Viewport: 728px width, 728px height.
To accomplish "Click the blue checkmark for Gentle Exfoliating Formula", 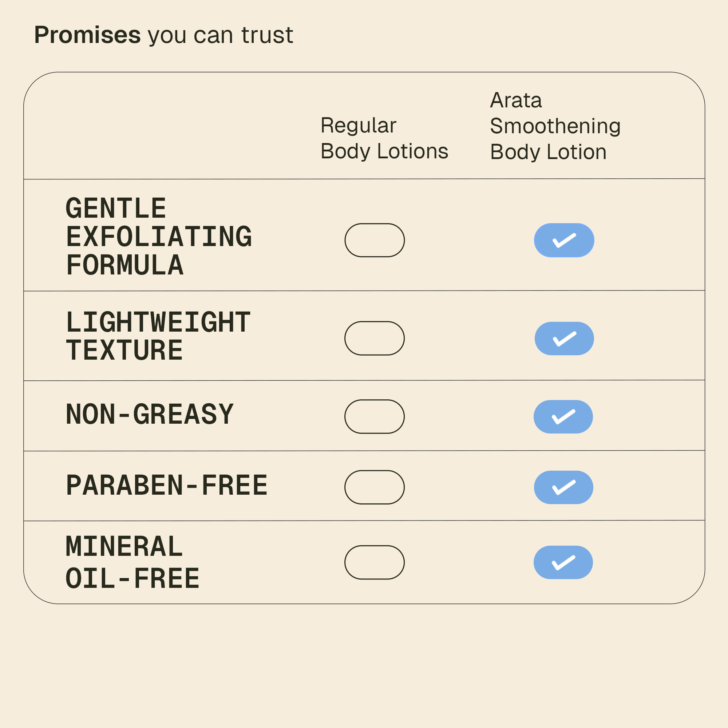I will [x=564, y=240].
